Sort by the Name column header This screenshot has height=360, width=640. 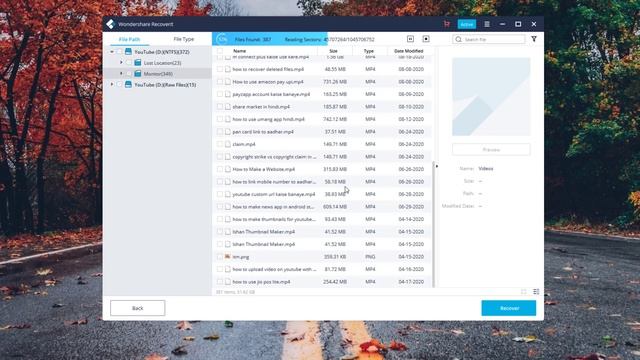pyautogui.click(x=239, y=51)
